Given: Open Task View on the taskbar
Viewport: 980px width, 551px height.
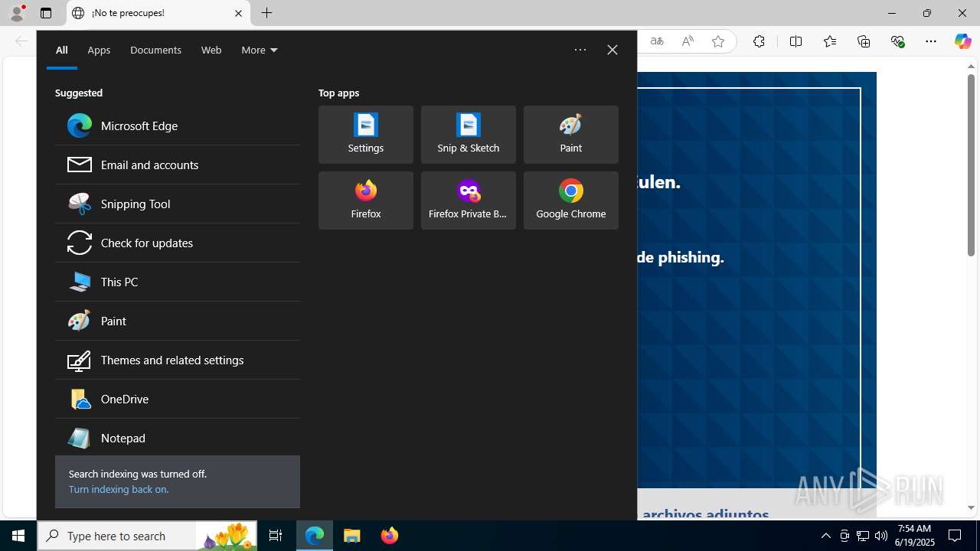Looking at the screenshot, I should click(276, 536).
